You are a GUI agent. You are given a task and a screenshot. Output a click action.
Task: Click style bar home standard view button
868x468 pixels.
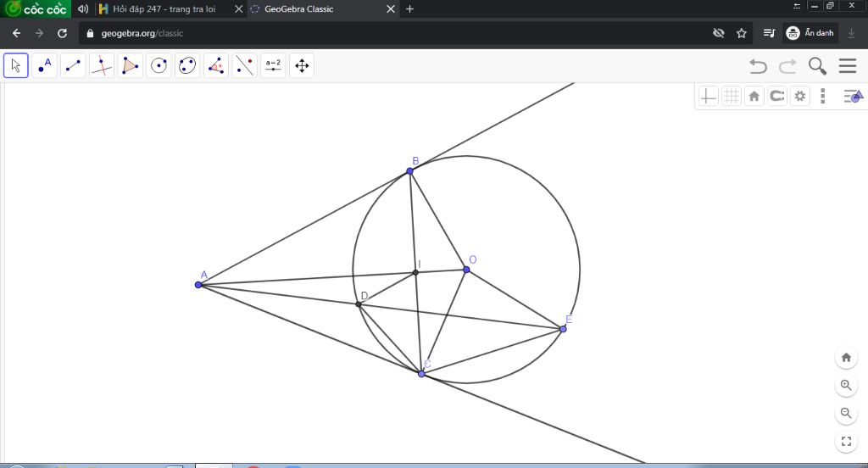754,97
